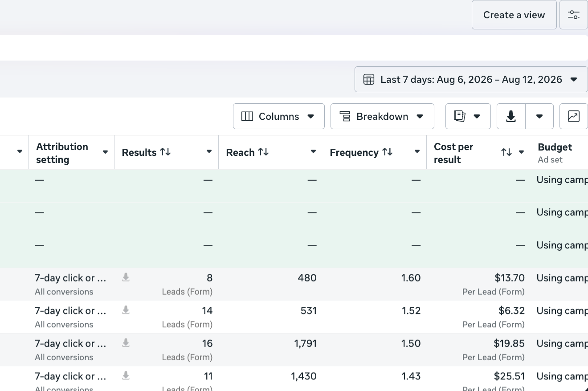Download leads icon in the 14 results row
The width and height of the screenshot is (588, 391).
coord(126,310)
